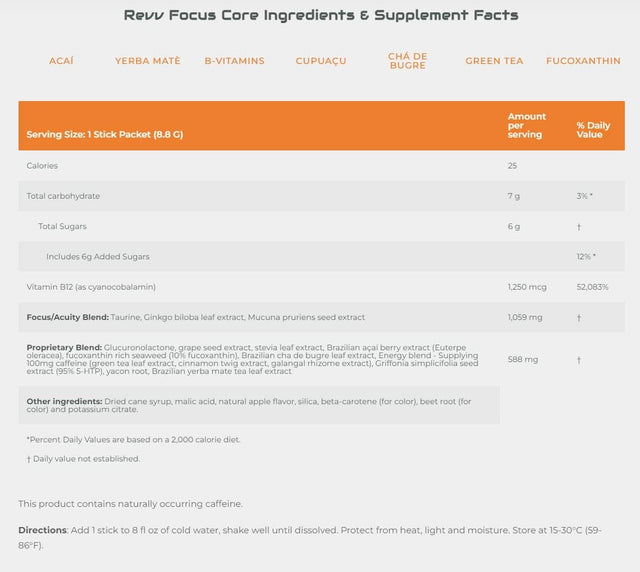
Task: Select the AÇAÍ ingredient tab
Action: 61,61
